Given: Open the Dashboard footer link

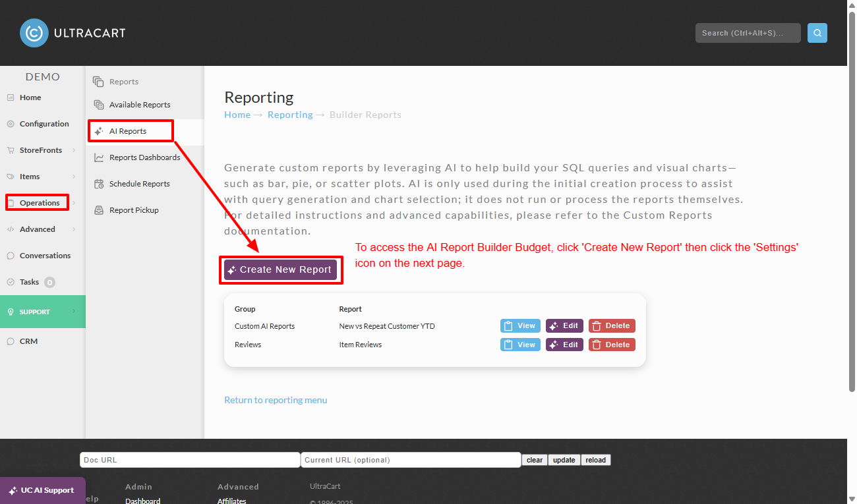Looking at the screenshot, I should point(142,501).
